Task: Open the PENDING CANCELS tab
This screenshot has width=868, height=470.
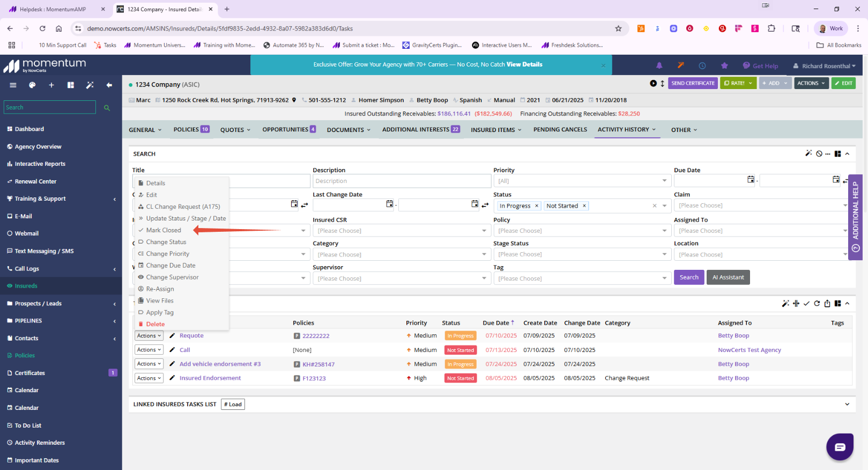Action: pos(560,129)
